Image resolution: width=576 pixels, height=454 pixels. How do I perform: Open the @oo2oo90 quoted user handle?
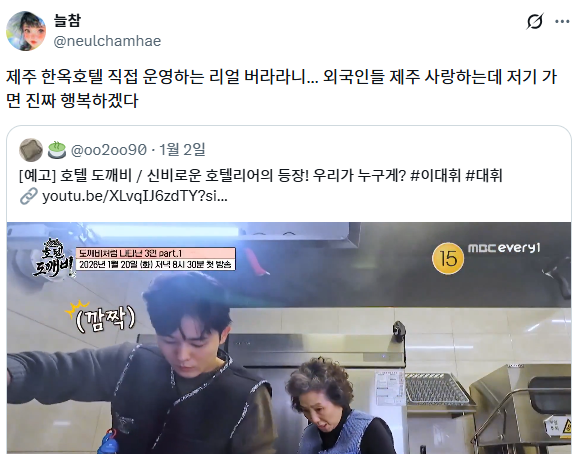109,150
